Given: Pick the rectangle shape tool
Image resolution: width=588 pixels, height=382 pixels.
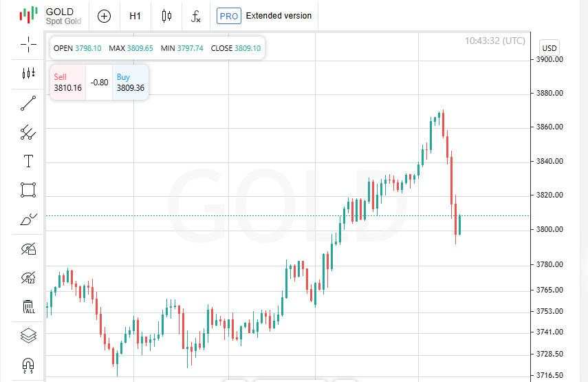Looking at the screenshot, I should (x=28, y=190).
